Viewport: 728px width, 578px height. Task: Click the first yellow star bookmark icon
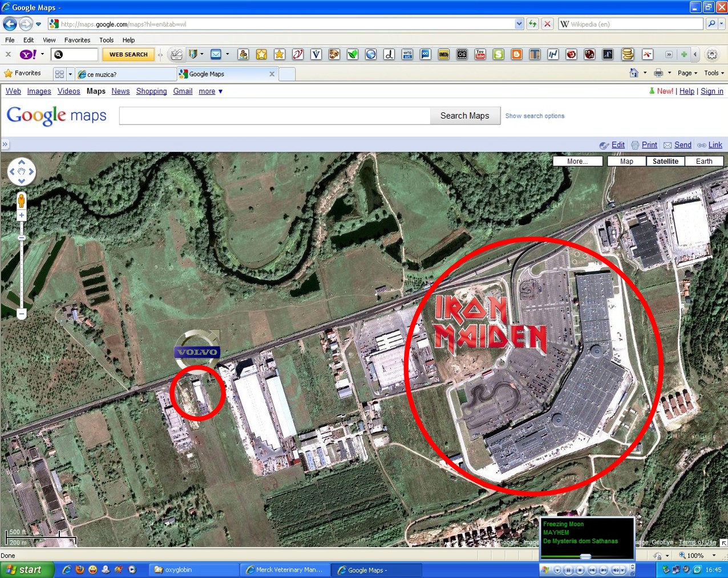(x=261, y=54)
